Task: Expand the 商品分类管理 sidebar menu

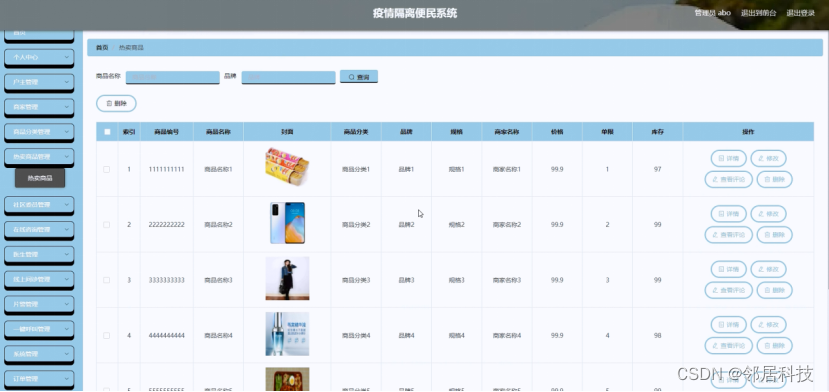Action: point(39,132)
